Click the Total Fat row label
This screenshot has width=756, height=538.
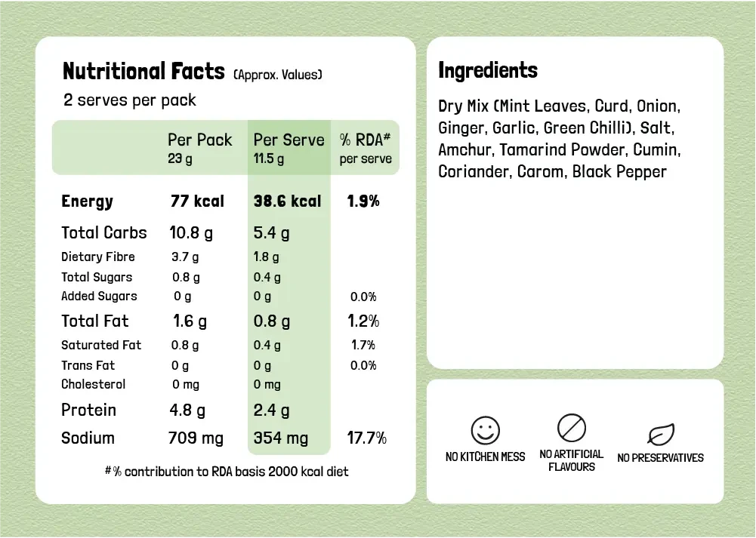(95, 321)
